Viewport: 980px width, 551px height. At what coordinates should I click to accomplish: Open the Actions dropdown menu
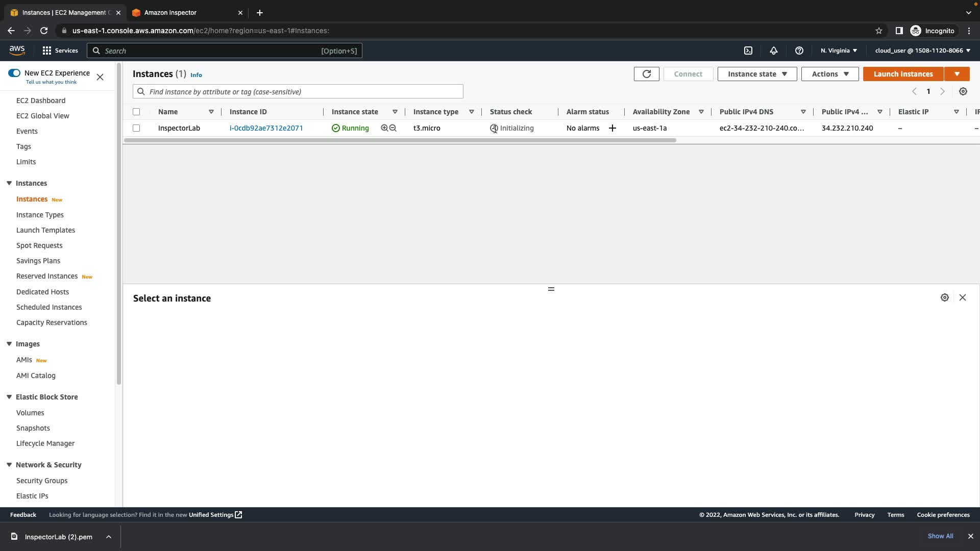pos(830,74)
